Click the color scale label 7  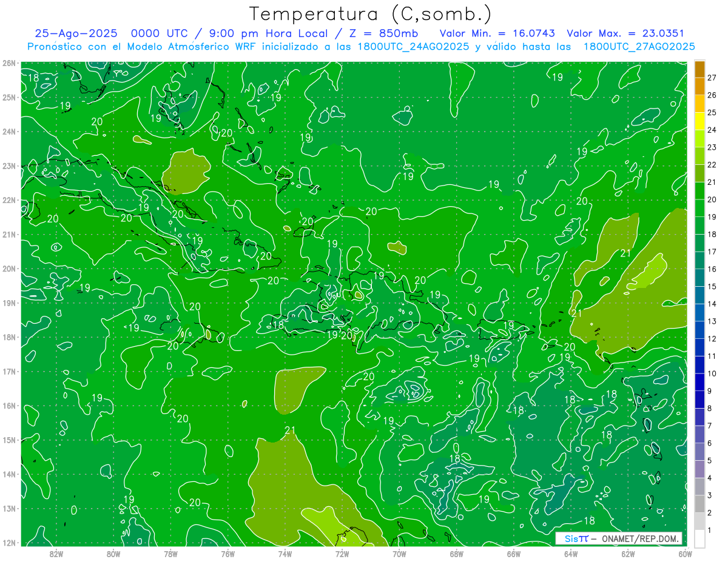click(x=710, y=426)
